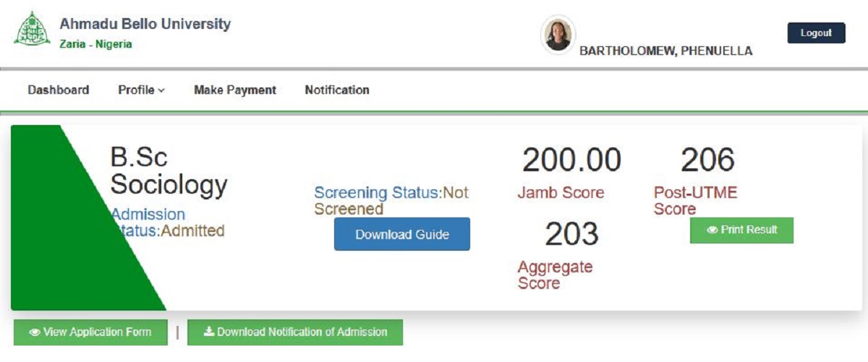Click the BARTHOLOMEW, PHENUELLA username
This screenshot has width=868, height=362.
pyautogui.click(x=665, y=51)
